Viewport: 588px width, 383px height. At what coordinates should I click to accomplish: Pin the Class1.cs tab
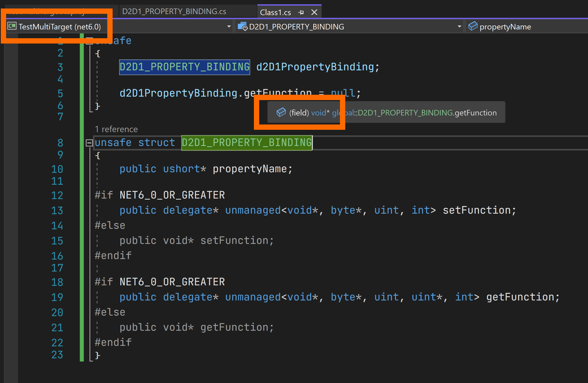pos(301,12)
